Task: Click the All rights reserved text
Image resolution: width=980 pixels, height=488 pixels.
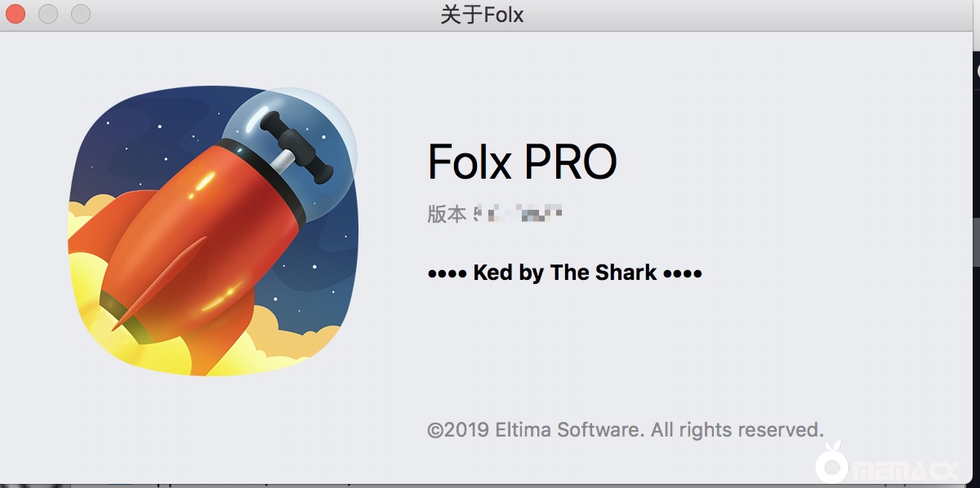Action: click(x=737, y=429)
